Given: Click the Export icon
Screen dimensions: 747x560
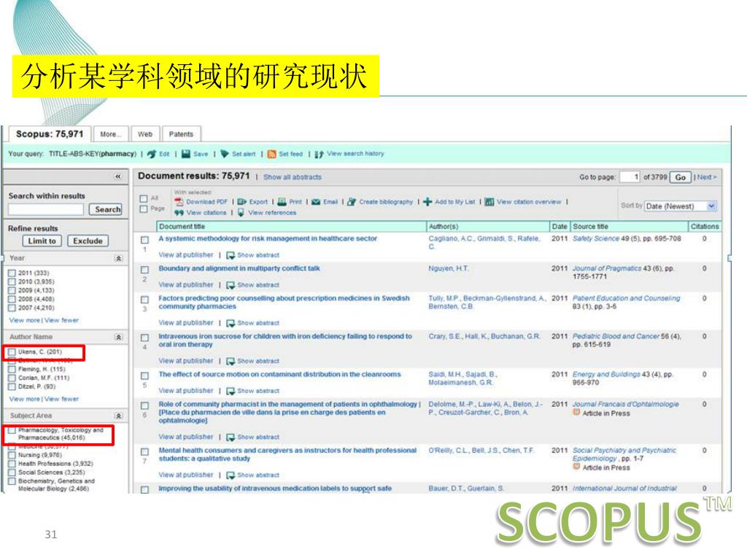Looking at the screenshot, I should pos(242,202).
